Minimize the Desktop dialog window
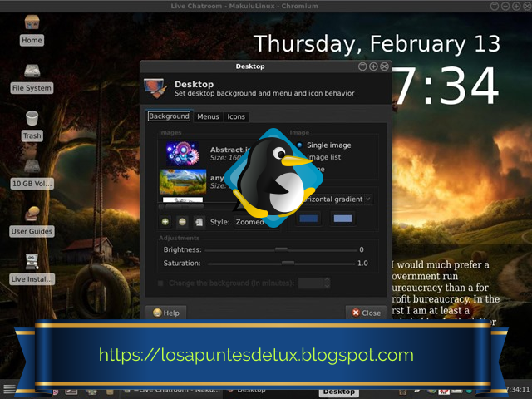This screenshot has height=399, width=532. tap(362, 66)
